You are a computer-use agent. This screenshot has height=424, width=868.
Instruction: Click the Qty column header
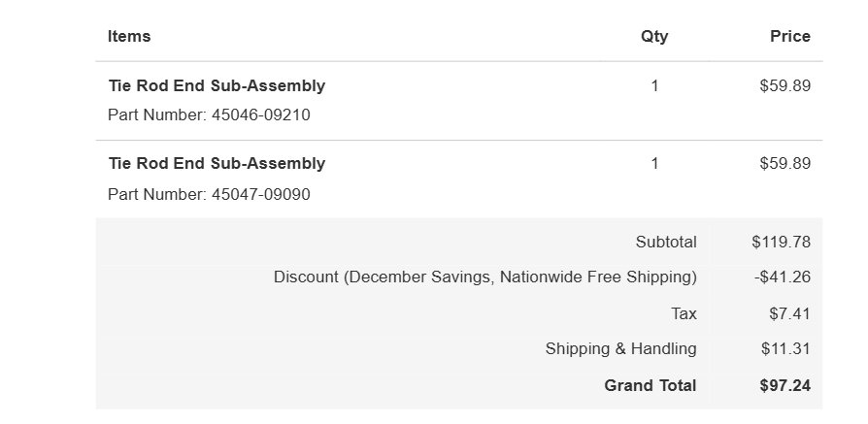coord(654,37)
